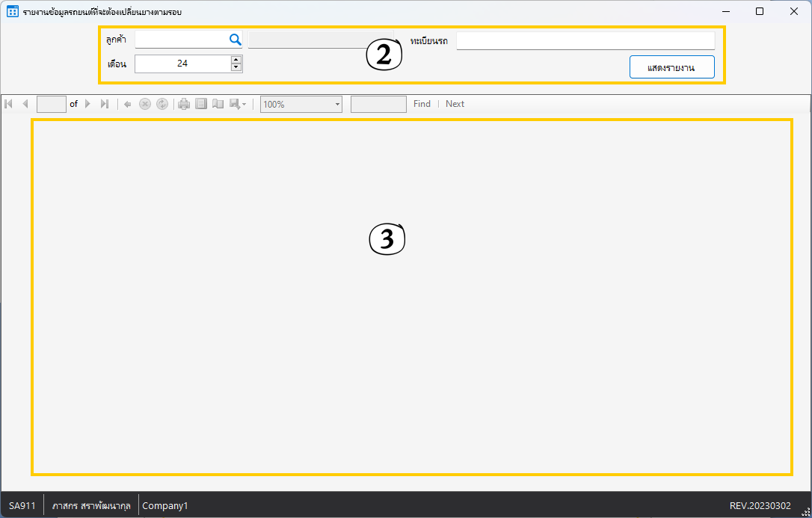Viewport: 812px width, 518px height.
Task: Stop report rendering
Action: (145, 104)
